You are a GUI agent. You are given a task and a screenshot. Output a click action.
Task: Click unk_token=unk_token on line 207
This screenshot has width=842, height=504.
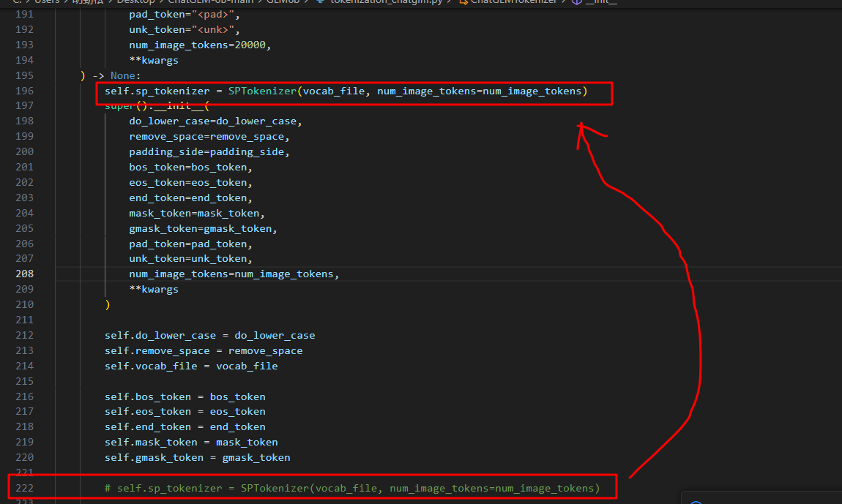tap(188, 259)
